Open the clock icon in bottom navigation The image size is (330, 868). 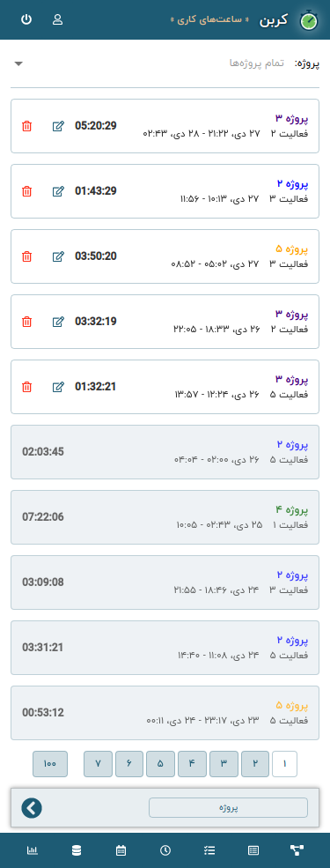165,850
